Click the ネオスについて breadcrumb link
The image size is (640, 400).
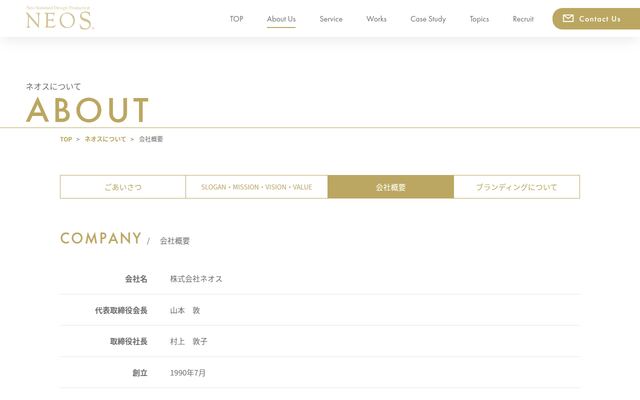105,139
